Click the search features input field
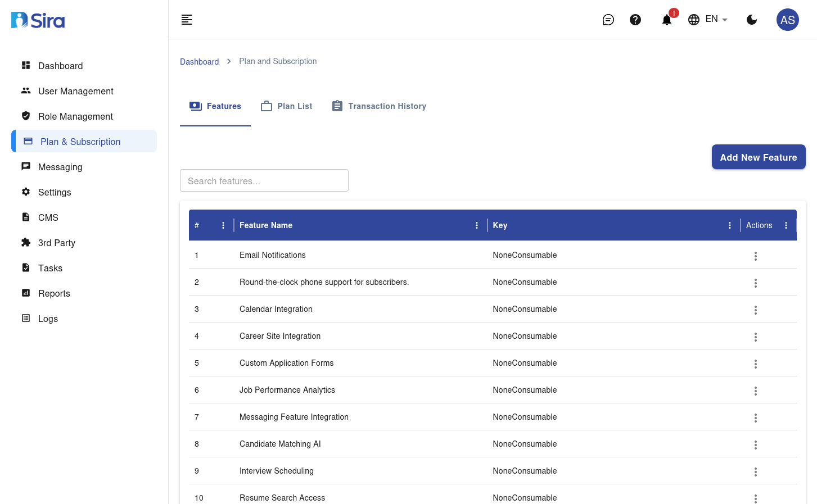This screenshot has width=817, height=504. [x=264, y=180]
